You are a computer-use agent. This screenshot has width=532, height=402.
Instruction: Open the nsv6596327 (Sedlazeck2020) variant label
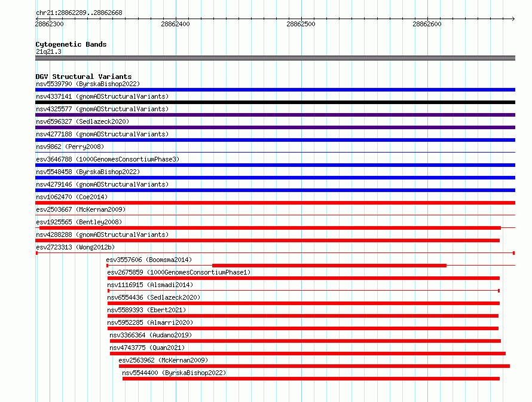click(82, 121)
